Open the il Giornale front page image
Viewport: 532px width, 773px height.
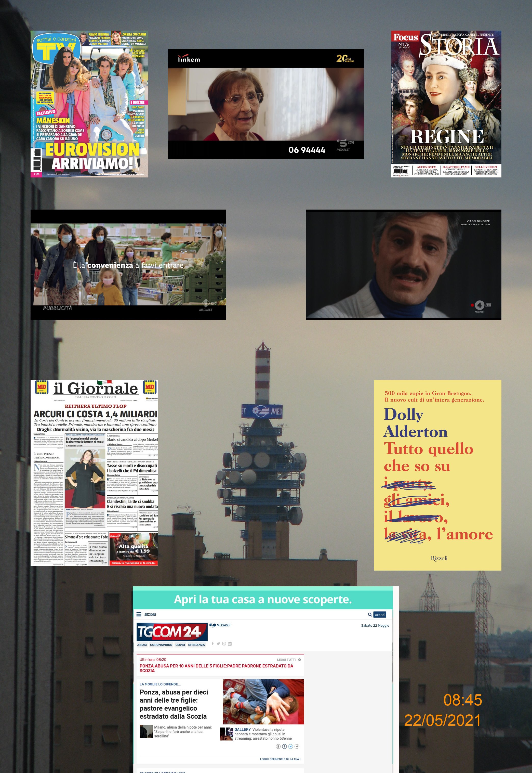coord(94,472)
